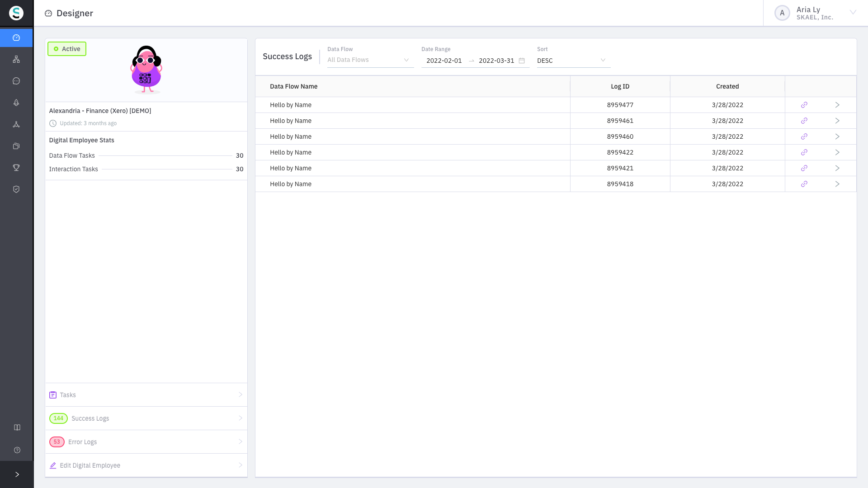
Task: Open the hierarchy tree sidebar icon
Action: [x=16, y=59]
